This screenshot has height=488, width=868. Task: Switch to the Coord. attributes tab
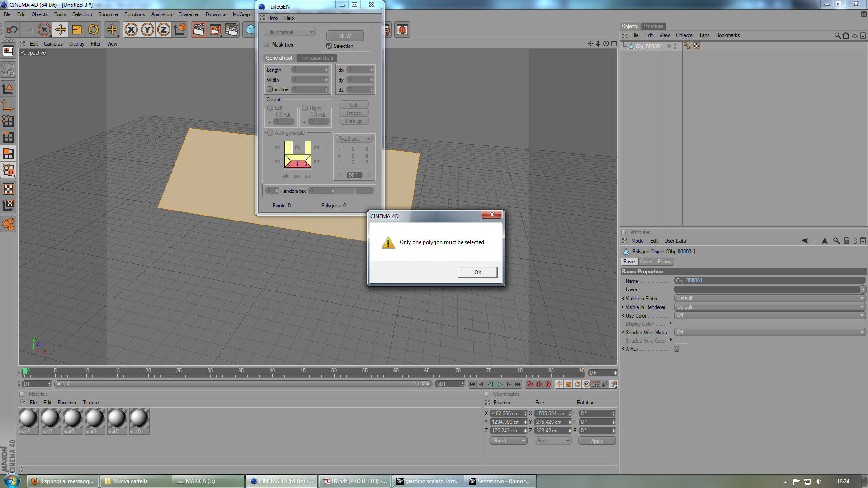(646, 262)
